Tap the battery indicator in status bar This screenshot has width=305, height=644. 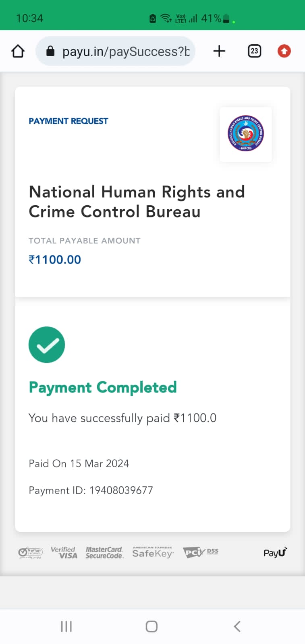click(226, 18)
